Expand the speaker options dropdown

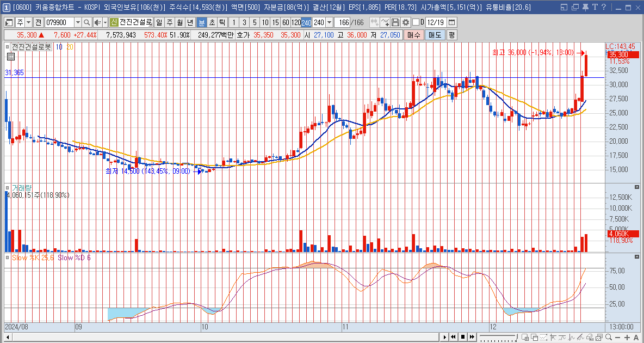[105, 23]
